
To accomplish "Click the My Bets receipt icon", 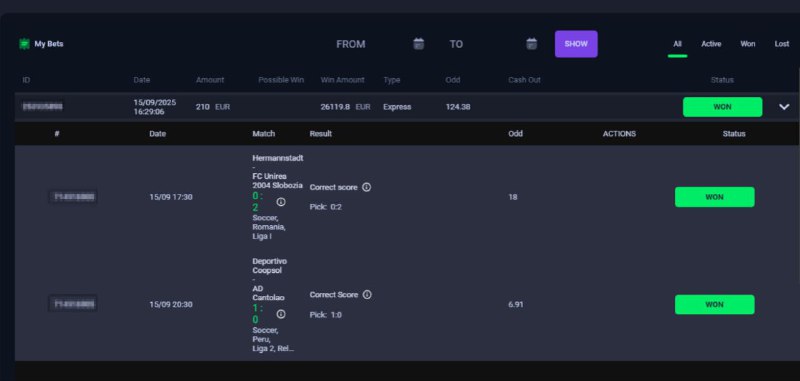I will (24, 44).
